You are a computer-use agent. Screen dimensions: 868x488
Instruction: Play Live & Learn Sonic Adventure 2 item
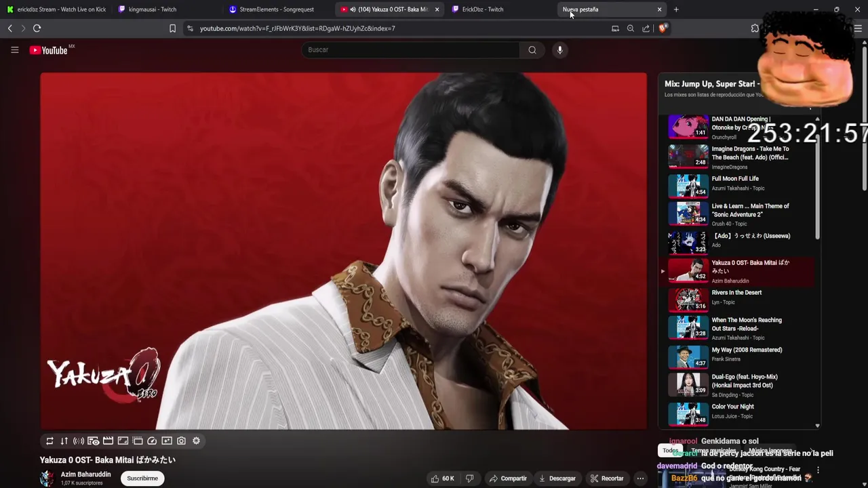[x=738, y=214]
